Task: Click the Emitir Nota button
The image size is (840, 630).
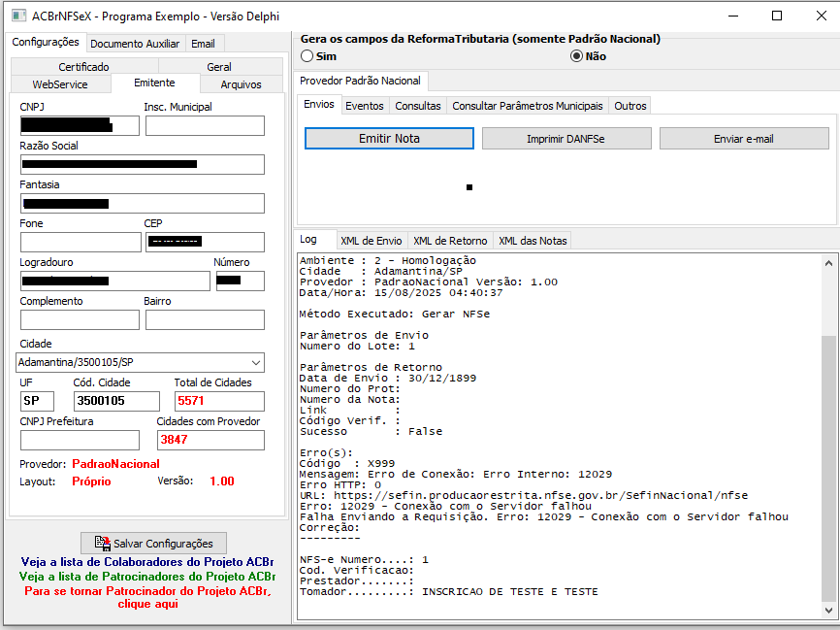Action: pyautogui.click(x=390, y=139)
